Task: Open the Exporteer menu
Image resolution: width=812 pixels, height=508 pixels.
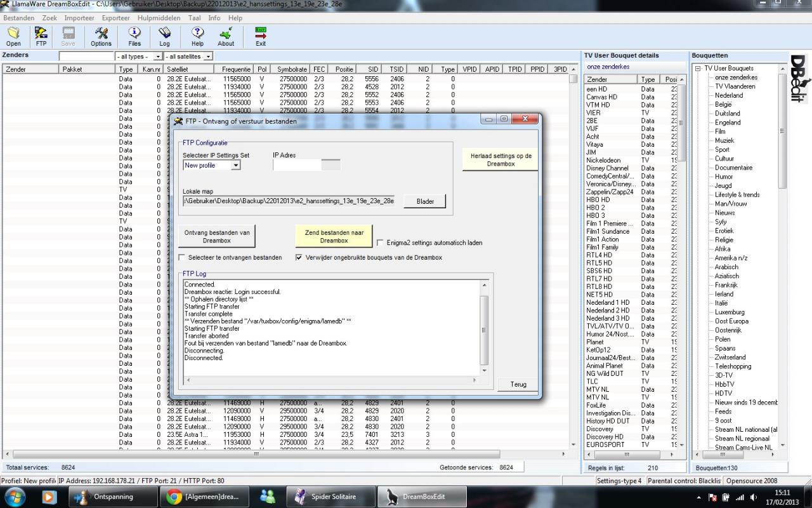Action: click(x=115, y=18)
